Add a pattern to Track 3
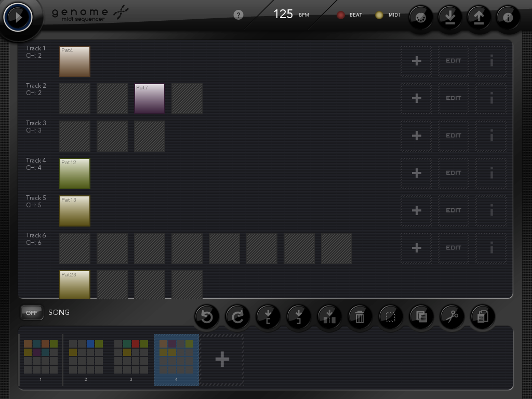 tap(416, 136)
